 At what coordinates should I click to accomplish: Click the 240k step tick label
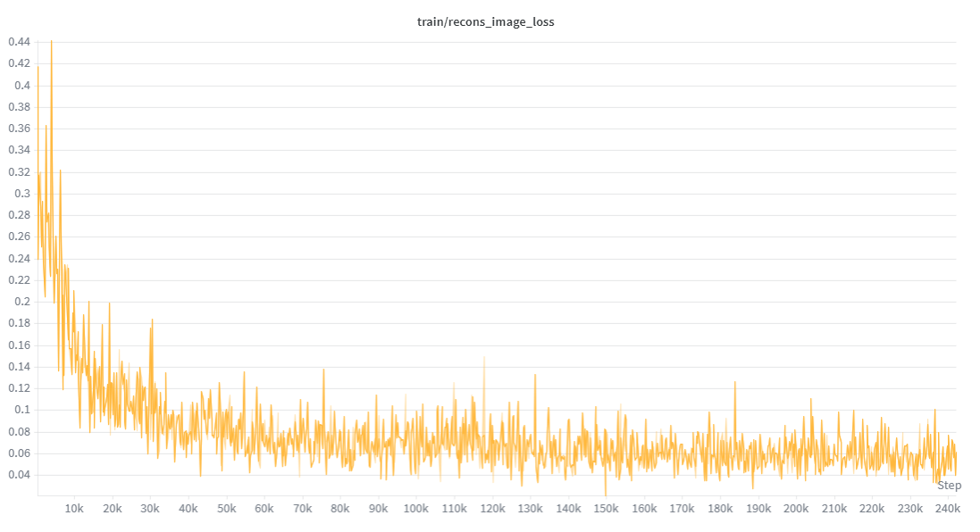(x=948, y=509)
